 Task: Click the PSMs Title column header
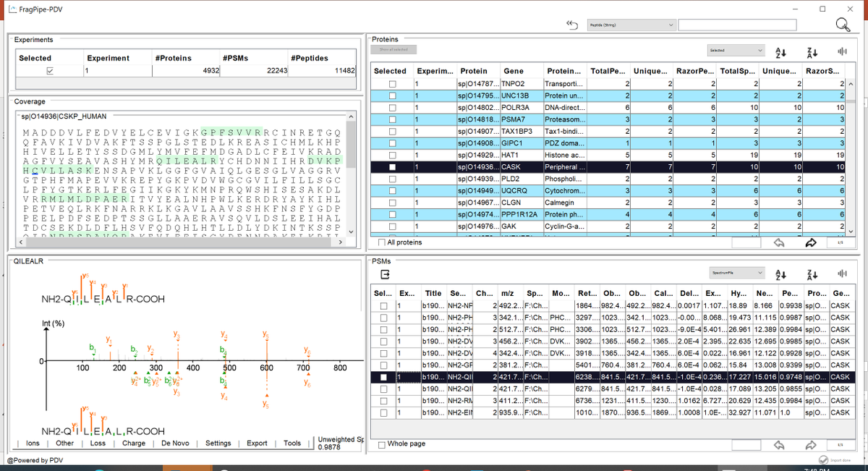click(x=433, y=294)
